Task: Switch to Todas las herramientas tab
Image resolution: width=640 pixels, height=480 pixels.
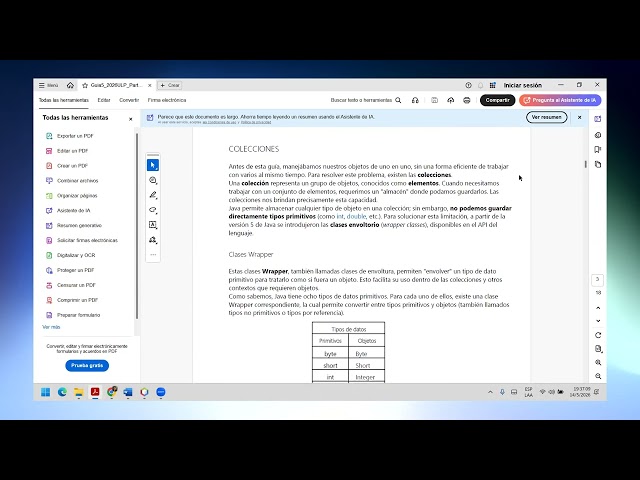Action: tap(64, 100)
